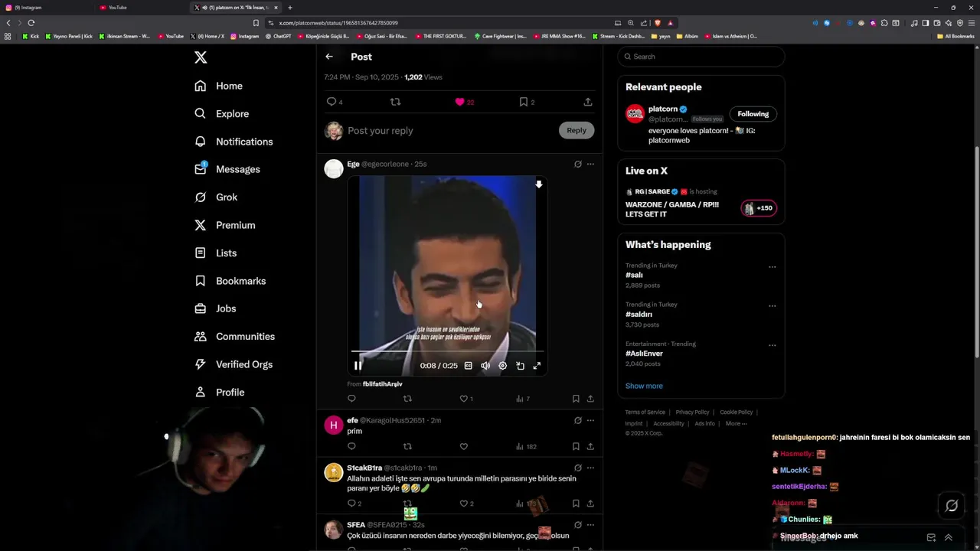Click the Following button for platcorn
This screenshot has width=980, height=551.
tap(753, 114)
